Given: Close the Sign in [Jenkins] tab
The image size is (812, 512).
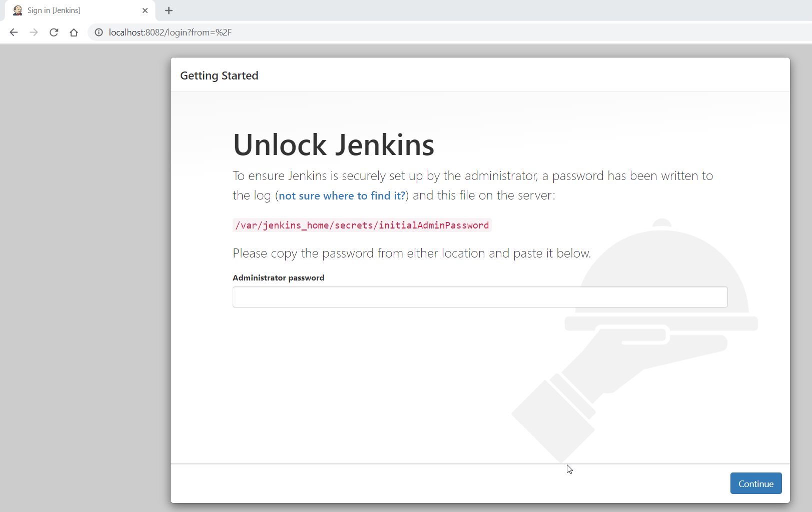Looking at the screenshot, I should pos(145,10).
